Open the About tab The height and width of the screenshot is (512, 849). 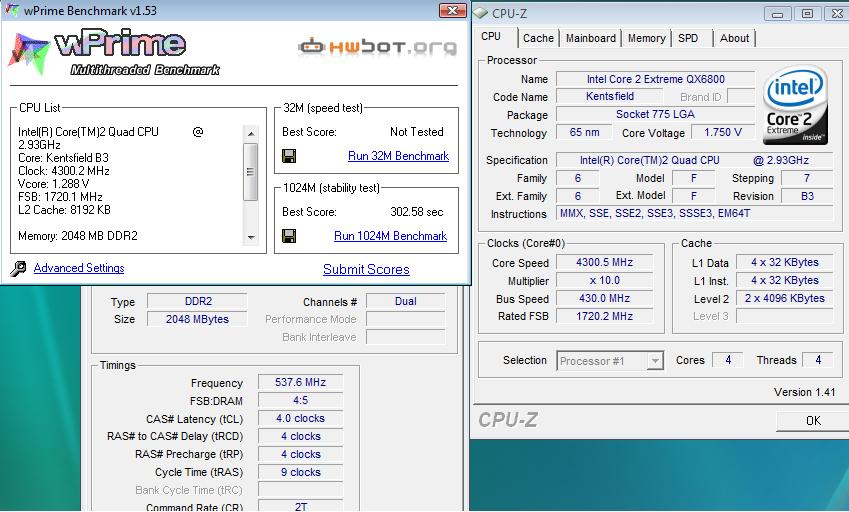click(x=734, y=38)
